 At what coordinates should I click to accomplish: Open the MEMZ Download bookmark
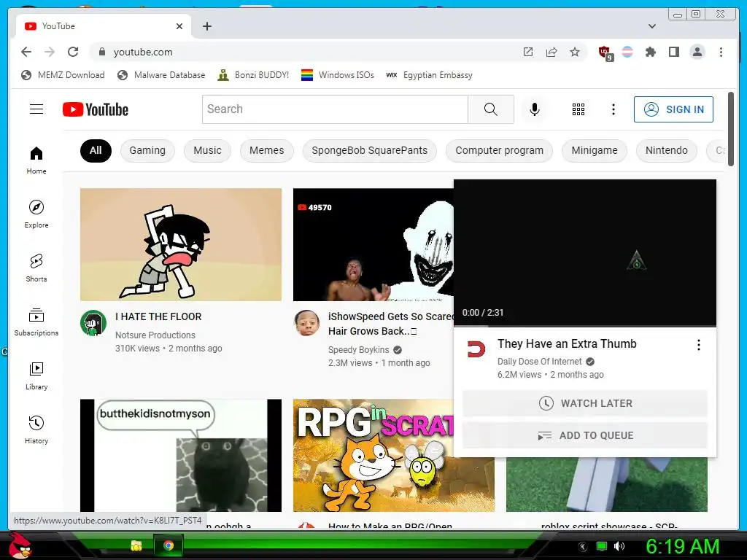coord(63,75)
